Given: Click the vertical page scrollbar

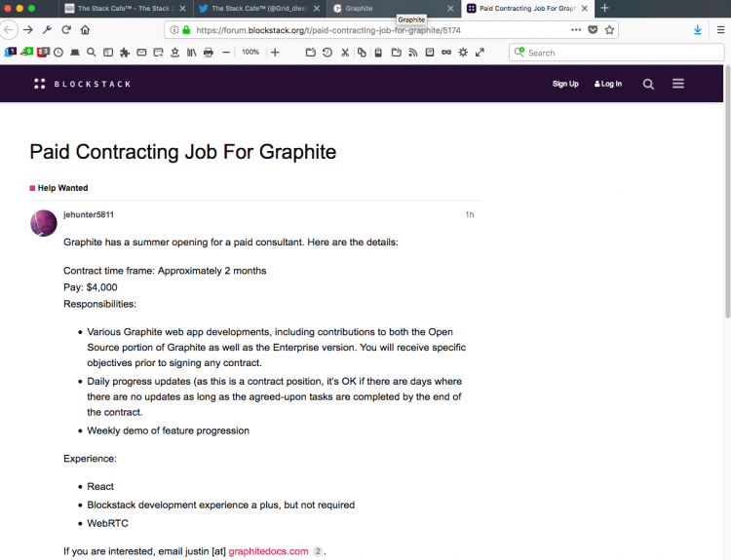Looking at the screenshot, I should pos(727,192).
